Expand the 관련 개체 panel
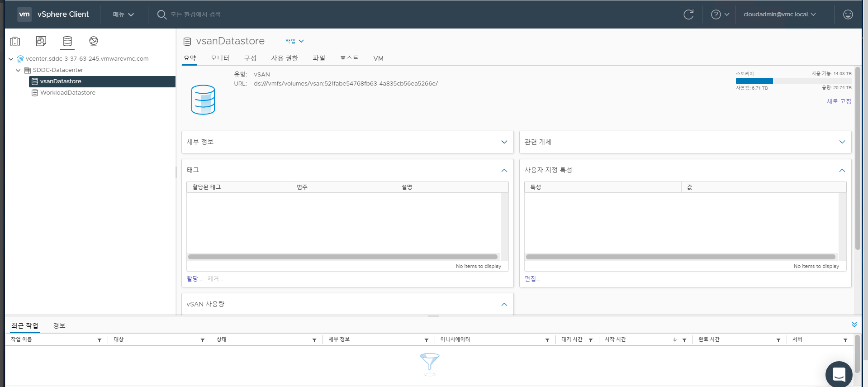This screenshot has height=387, width=868. click(842, 142)
